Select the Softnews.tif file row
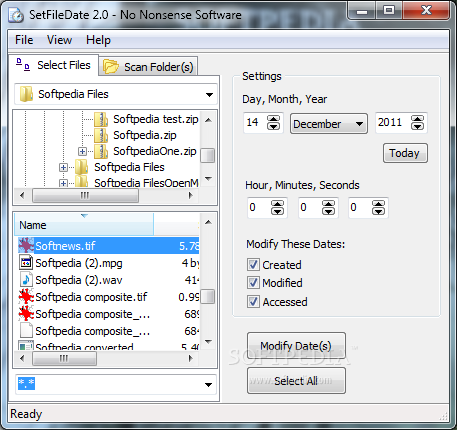457x430 pixels. (108, 246)
